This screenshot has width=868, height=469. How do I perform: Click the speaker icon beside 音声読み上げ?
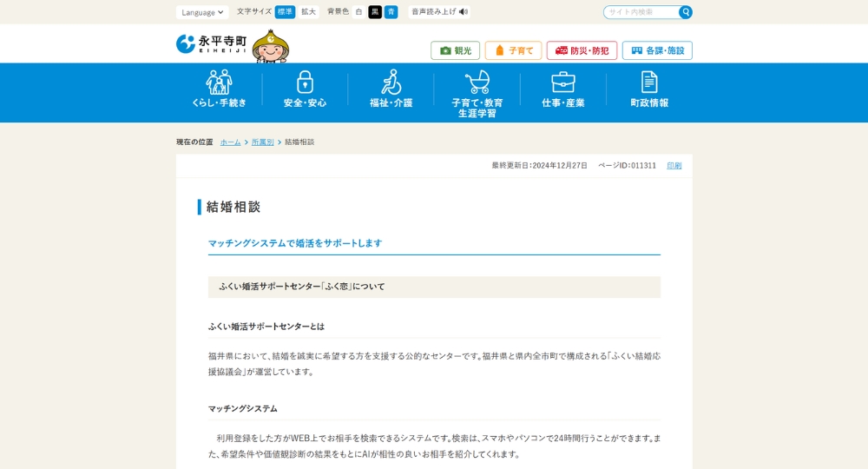[464, 11]
